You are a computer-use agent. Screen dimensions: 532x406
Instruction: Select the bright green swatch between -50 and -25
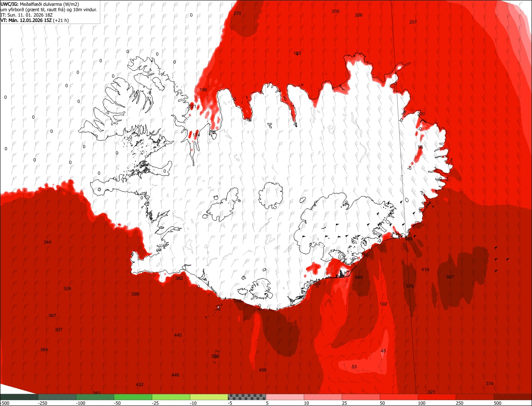[x=133, y=397]
